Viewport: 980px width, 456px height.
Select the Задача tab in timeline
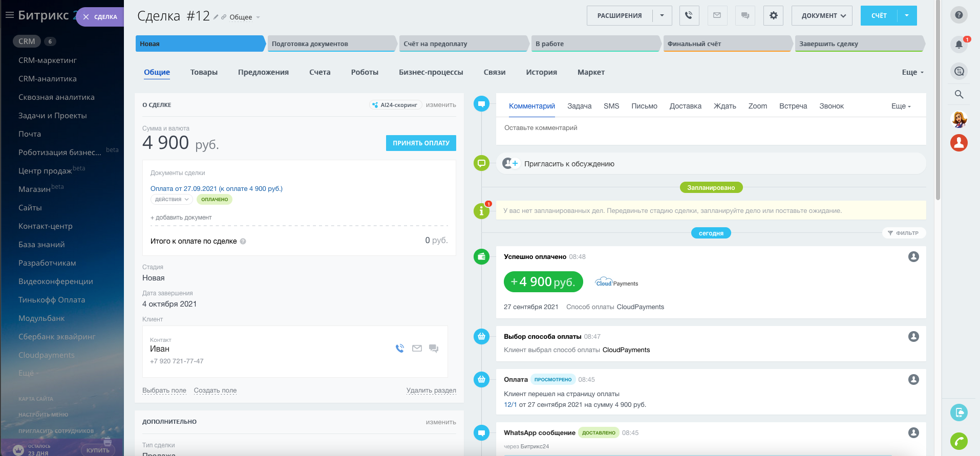(579, 106)
